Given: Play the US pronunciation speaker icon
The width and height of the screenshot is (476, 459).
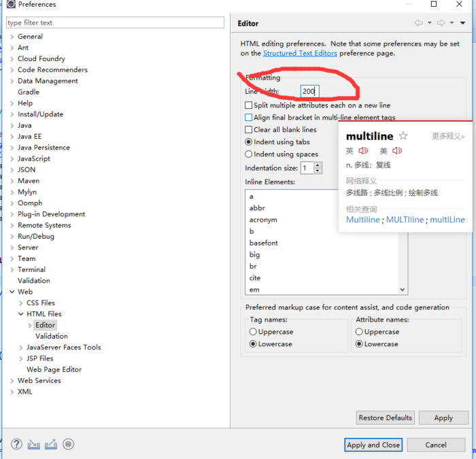Looking at the screenshot, I should tap(397, 150).
